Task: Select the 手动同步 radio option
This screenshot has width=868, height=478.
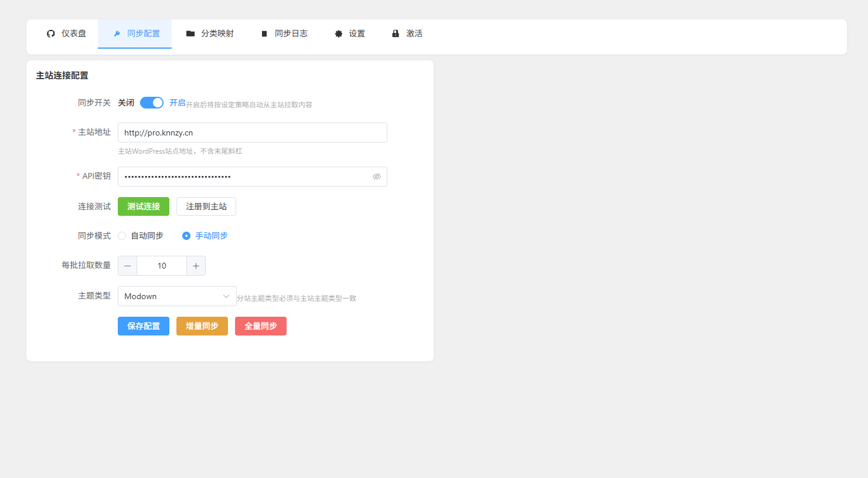Action: click(186, 236)
